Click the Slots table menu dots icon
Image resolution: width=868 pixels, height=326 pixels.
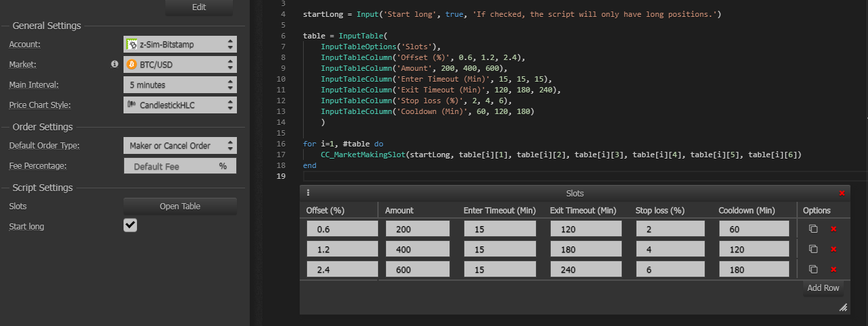tap(308, 193)
